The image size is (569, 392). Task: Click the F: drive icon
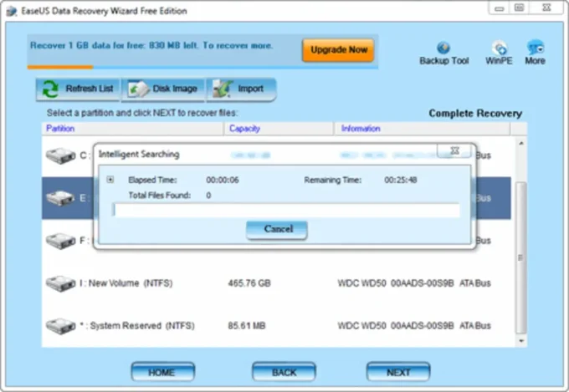pyautogui.click(x=59, y=241)
